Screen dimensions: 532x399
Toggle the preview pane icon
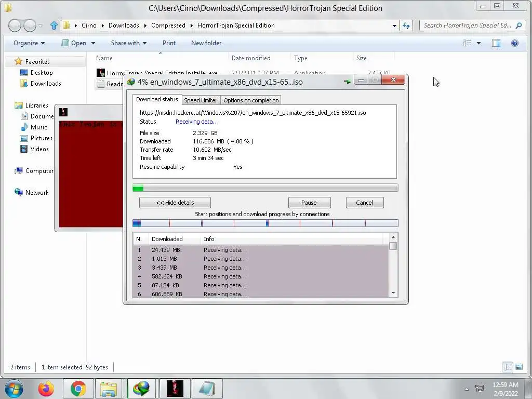[496, 43]
